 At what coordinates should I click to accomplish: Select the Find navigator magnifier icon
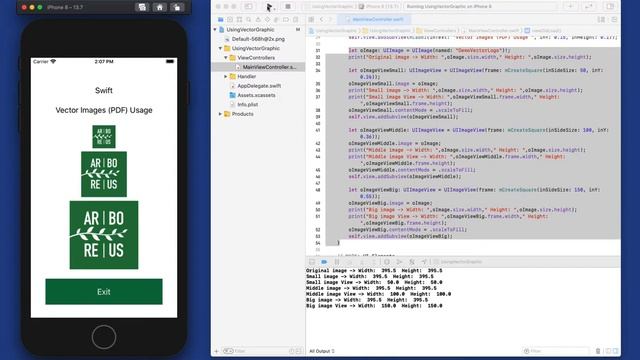tap(249, 20)
